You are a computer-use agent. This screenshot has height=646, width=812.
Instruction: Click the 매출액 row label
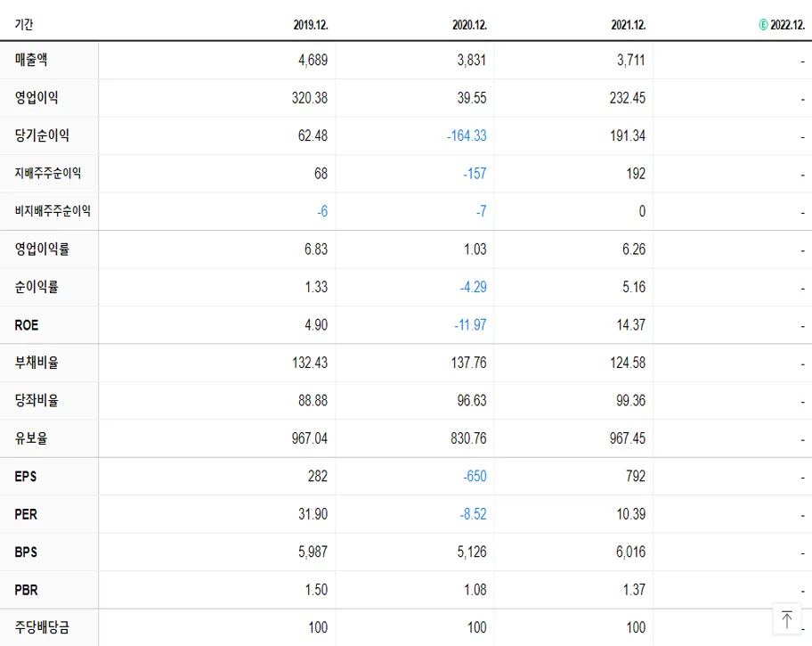tap(31, 60)
